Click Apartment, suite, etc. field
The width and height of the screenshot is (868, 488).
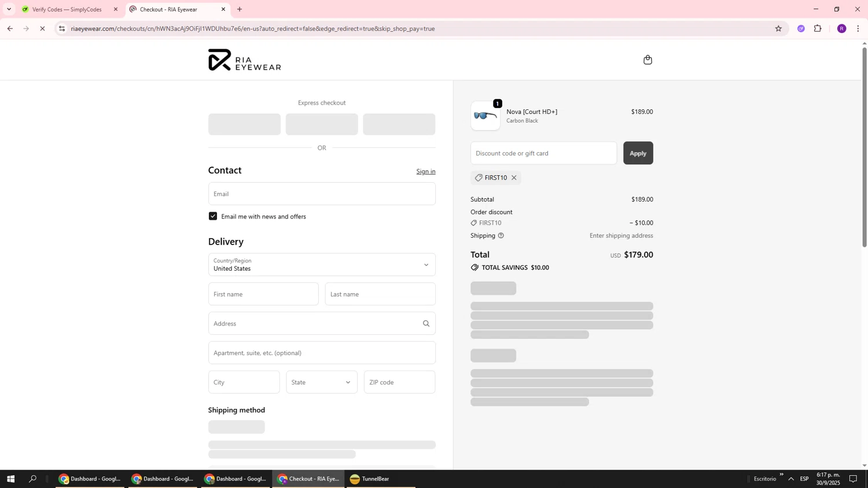click(x=322, y=353)
